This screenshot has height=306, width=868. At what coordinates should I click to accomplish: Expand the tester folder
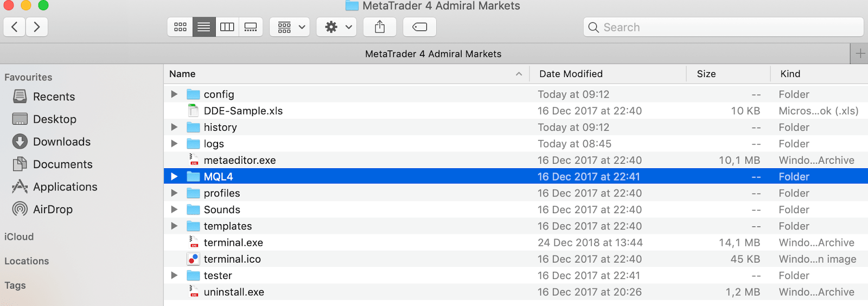click(174, 275)
